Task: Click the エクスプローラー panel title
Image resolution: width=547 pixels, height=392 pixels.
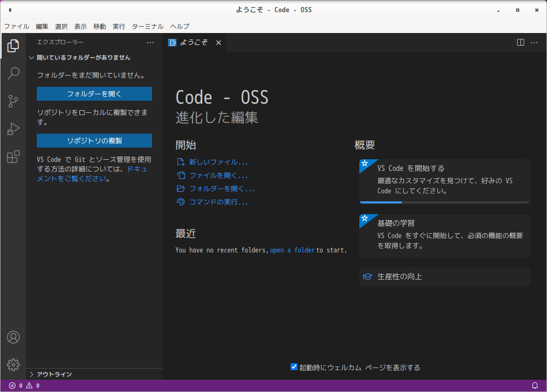Action: click(60, 42)
